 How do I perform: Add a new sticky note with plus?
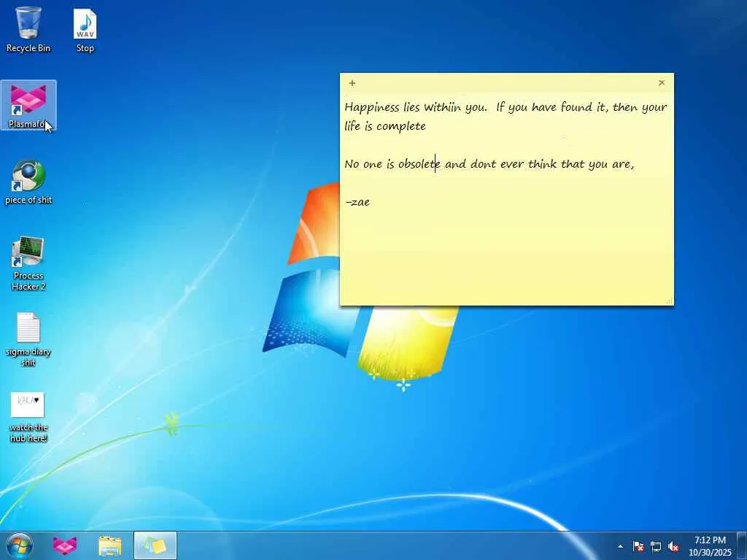(352, 83)
